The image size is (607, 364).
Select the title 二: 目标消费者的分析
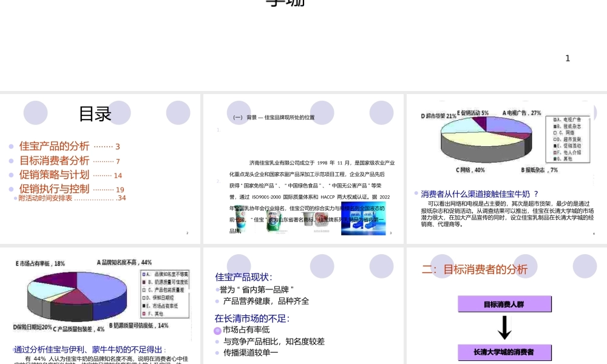pos(475,269)
